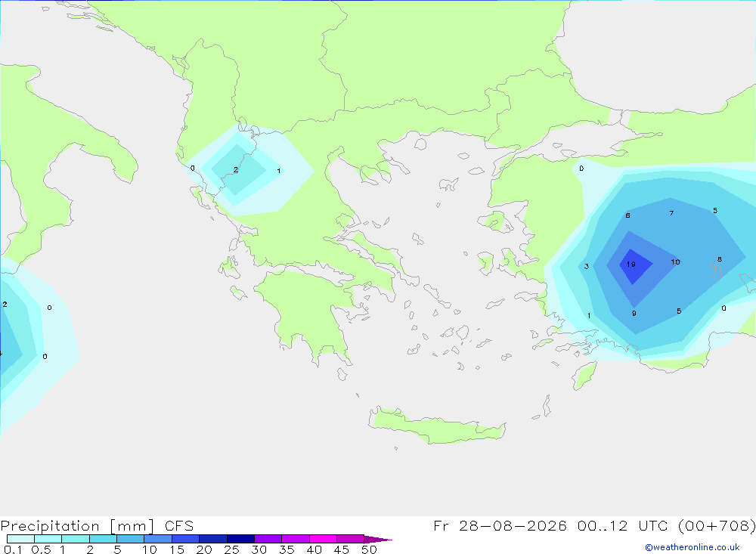Select the 1–2 mm legend color swatch
The width and height of the screenshot is (756, 554).
pyautogui.click(x=76, y=539)
